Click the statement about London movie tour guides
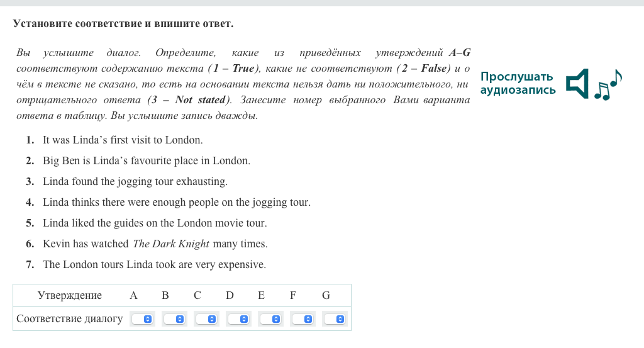Viewport: 644px width, 348px height. pos(155,223)
